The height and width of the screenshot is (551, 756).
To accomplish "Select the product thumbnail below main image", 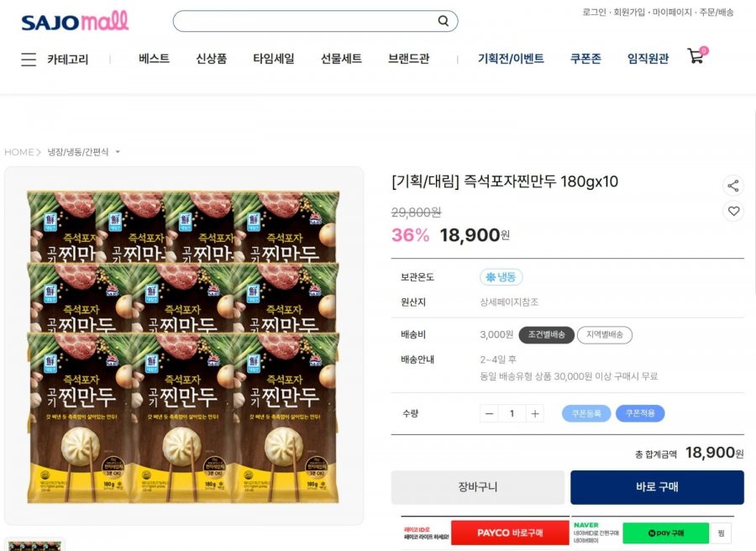I will pyautogui.click(x=34, y=545).
